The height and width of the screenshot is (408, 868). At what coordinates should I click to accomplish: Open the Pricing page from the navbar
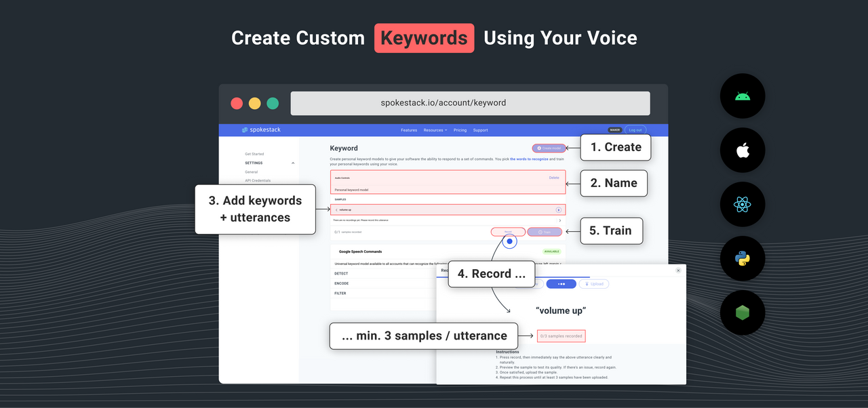click(460, 130)
